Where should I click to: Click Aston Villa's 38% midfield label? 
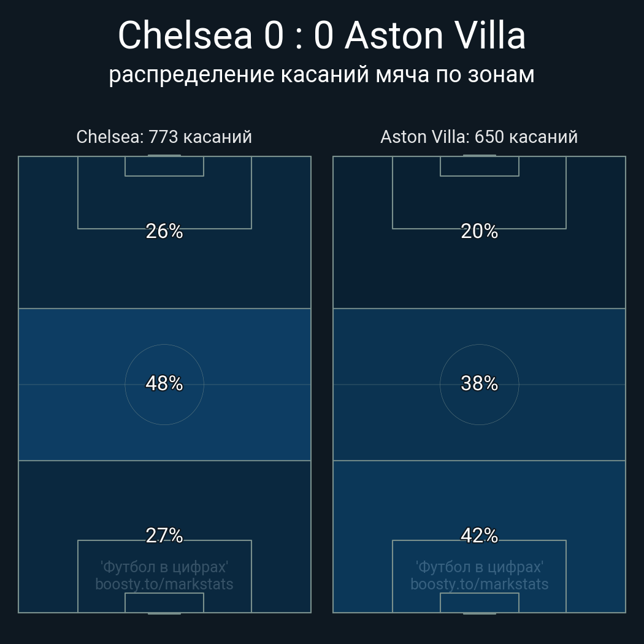pos(479,383)
